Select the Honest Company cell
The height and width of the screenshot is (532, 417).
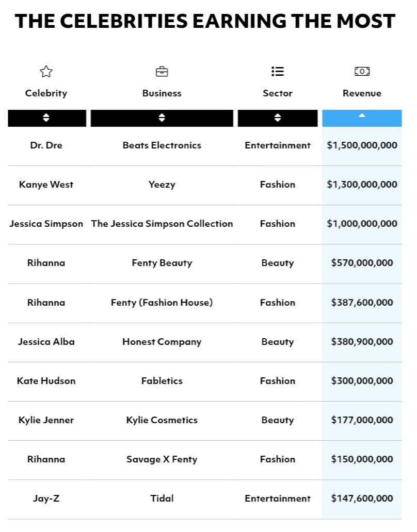(162, 342)
